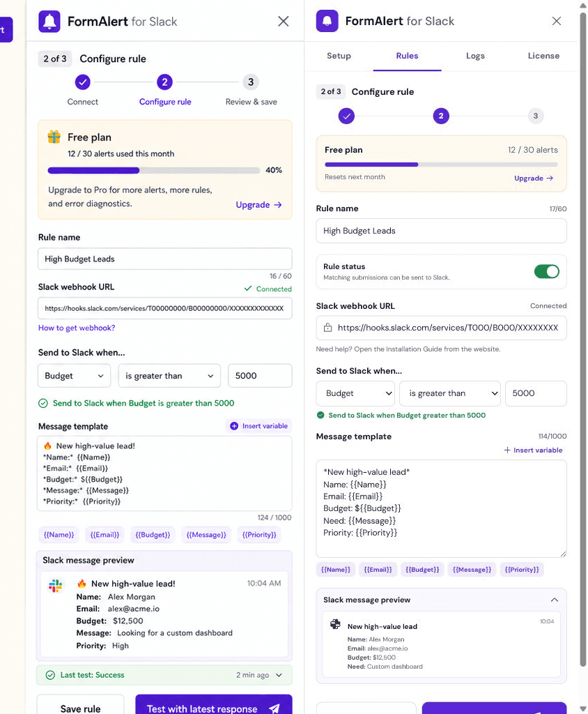Click step 3 Review & save circle in left panel

tap(251, 82)
